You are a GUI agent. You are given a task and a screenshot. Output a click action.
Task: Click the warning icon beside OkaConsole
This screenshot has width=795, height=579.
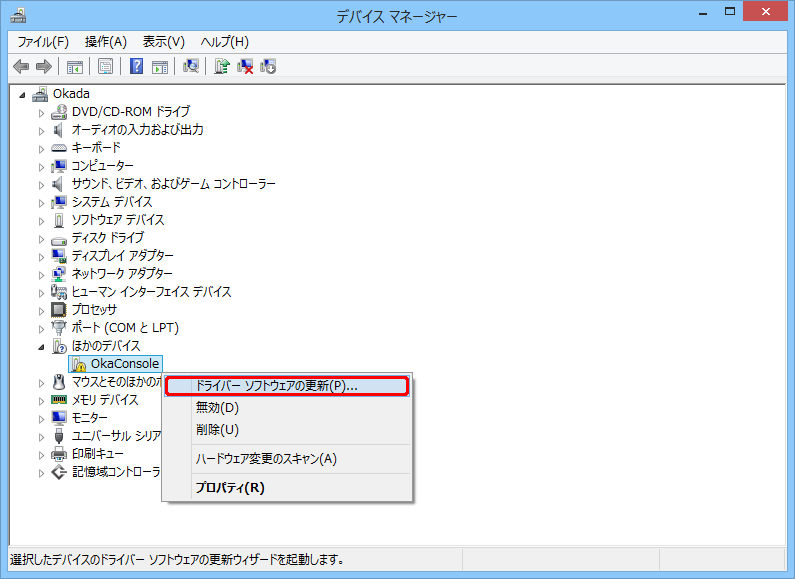(79, 364)
